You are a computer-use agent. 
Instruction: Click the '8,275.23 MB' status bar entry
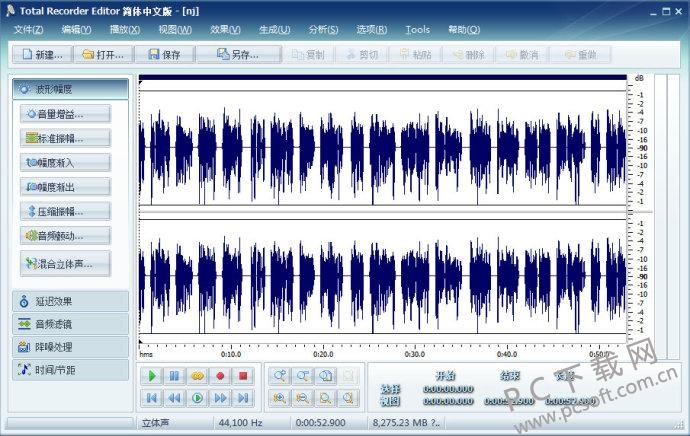[406, 423]
